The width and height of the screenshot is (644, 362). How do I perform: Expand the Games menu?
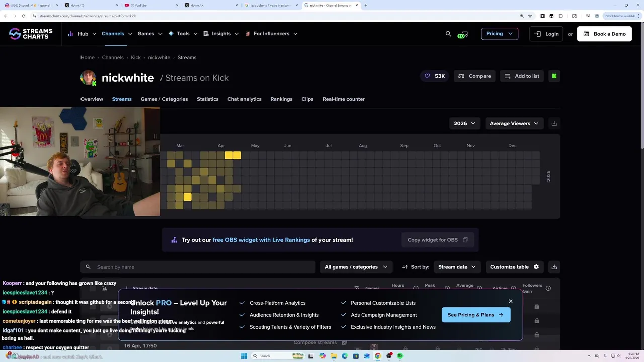150,34
